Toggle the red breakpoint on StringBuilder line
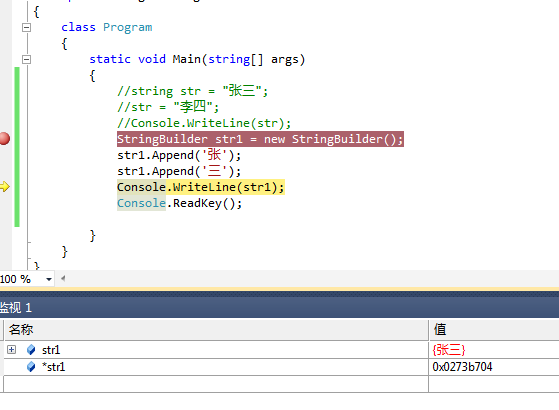The height and width of the screenshot is (410, 559). pyautogui.click(x=5, y=138)
